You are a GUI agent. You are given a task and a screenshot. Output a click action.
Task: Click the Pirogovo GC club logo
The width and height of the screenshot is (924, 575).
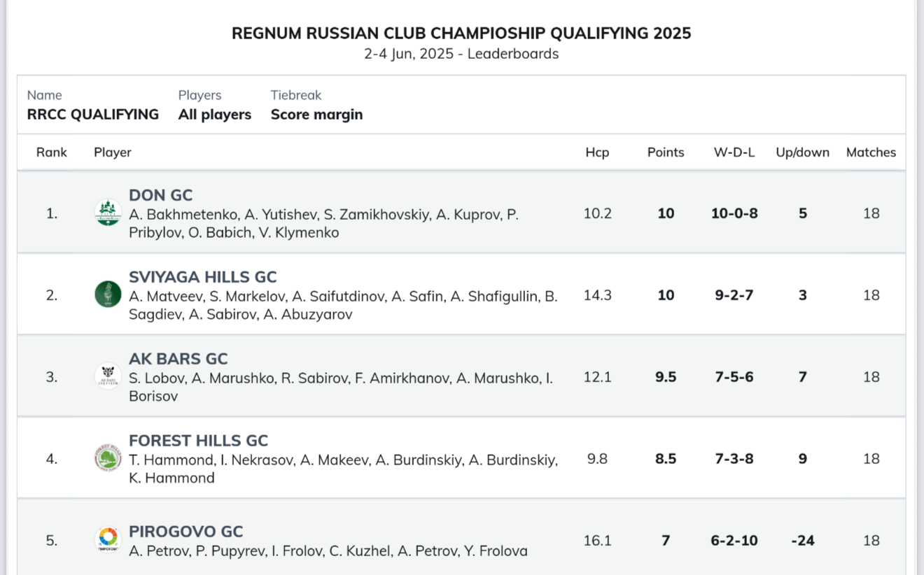pyautogui.click(x=108, y=539)
